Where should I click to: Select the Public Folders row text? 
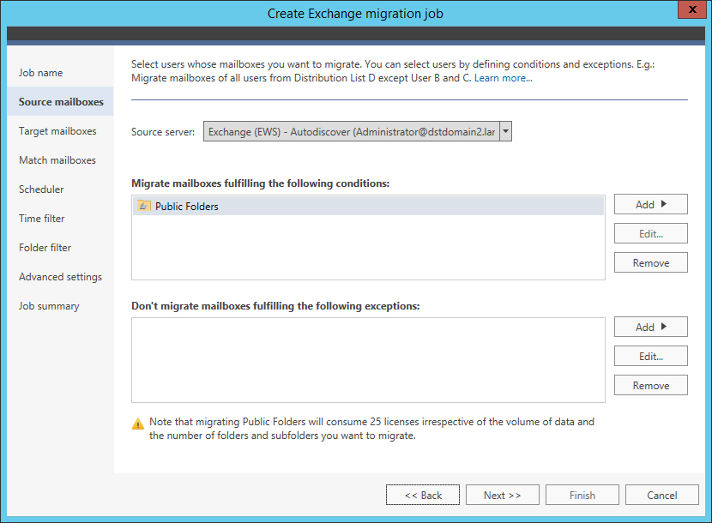coord(187,206)
